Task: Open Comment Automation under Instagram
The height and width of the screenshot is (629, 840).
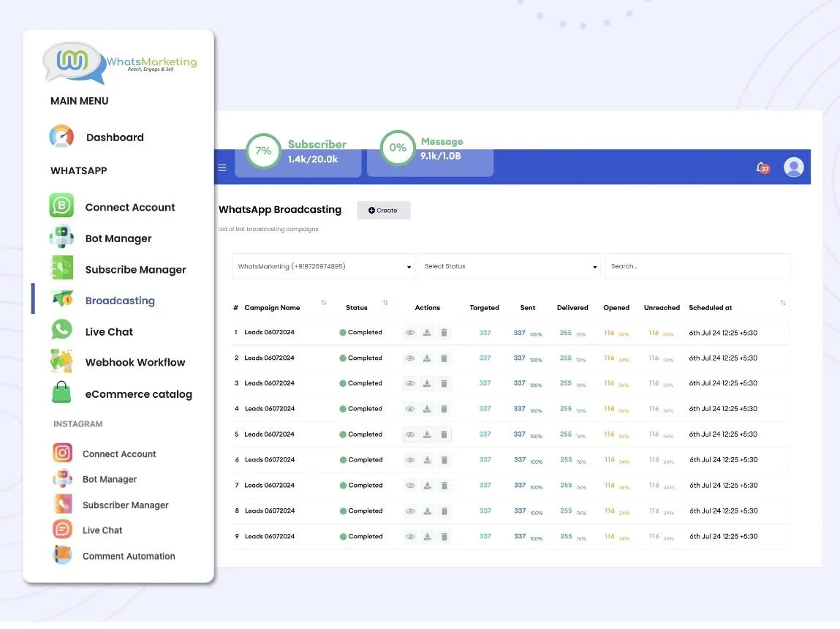Action: point(129,557)
